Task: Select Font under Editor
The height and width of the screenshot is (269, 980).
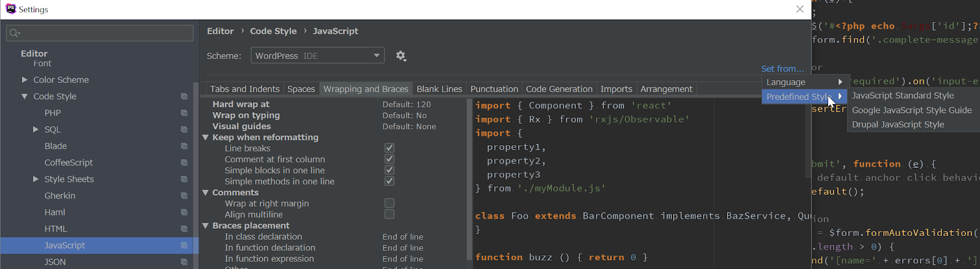Action: tap(42, 64)
